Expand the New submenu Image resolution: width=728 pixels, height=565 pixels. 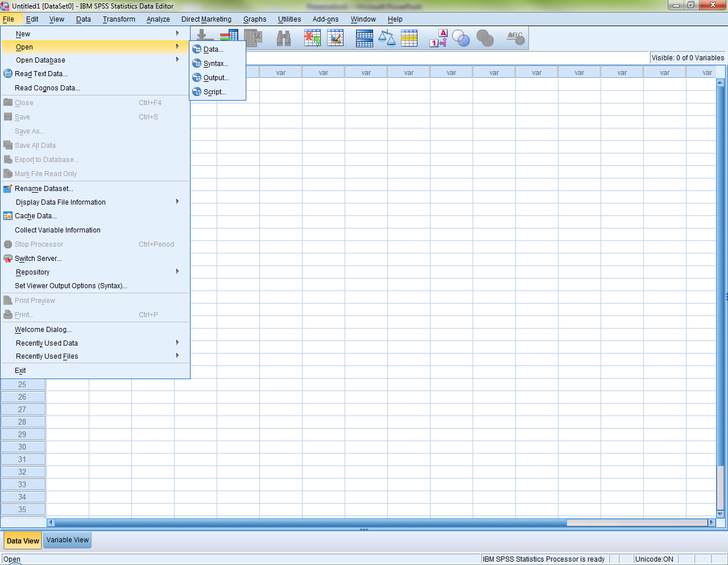click(x=95, y=34)
